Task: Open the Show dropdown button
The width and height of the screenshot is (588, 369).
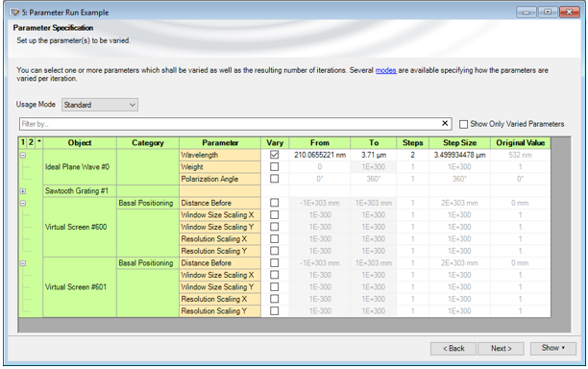Action: (552, 348)
